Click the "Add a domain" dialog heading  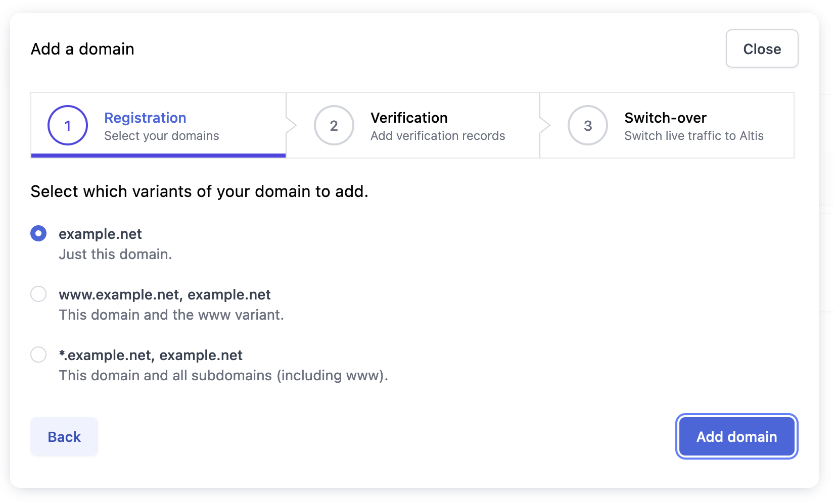pyautogui.click(x=82, y=49)
